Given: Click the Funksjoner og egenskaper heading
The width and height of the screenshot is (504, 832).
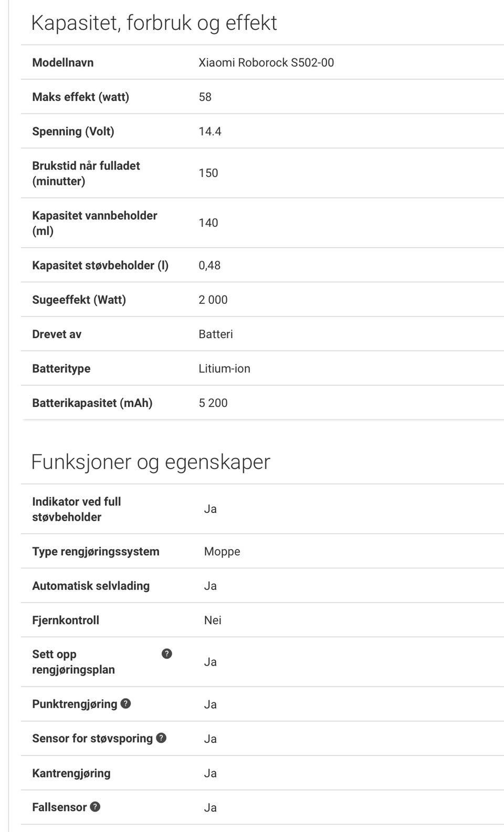Looking at the screenshot, I should [x=151, y=462].
